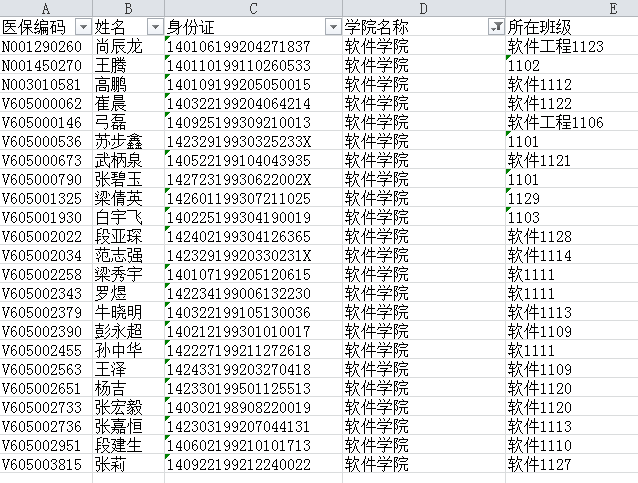Open the 姓名 column filter dropdown

coord(155,27)
